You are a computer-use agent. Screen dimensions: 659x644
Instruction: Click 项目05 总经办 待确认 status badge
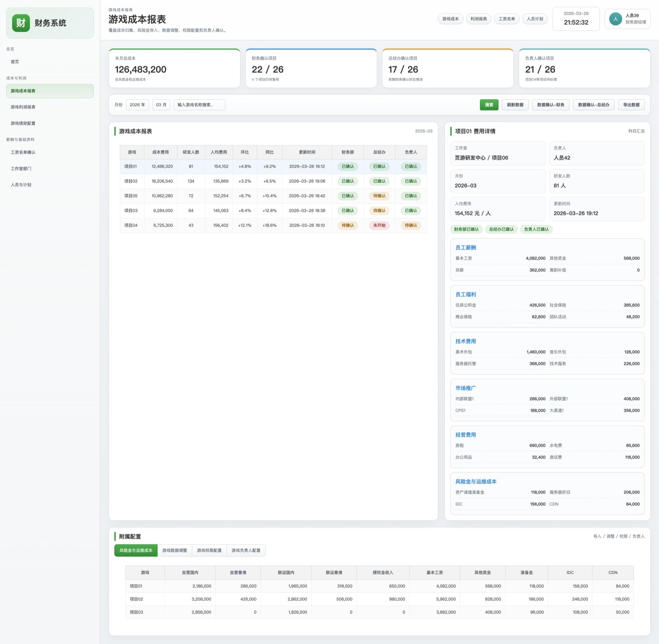pos(379,196)
